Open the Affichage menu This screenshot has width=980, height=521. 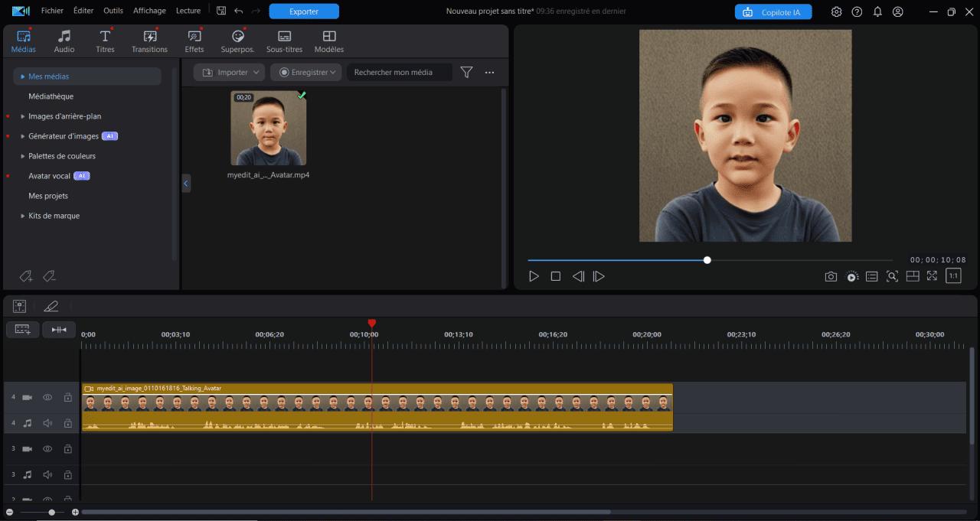[x=149, y=11]
